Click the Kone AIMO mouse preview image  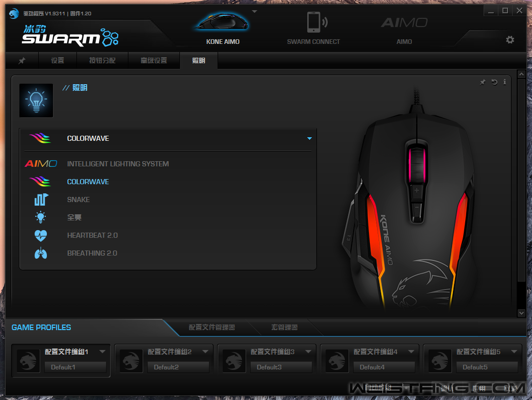click(x=411, y=198)
